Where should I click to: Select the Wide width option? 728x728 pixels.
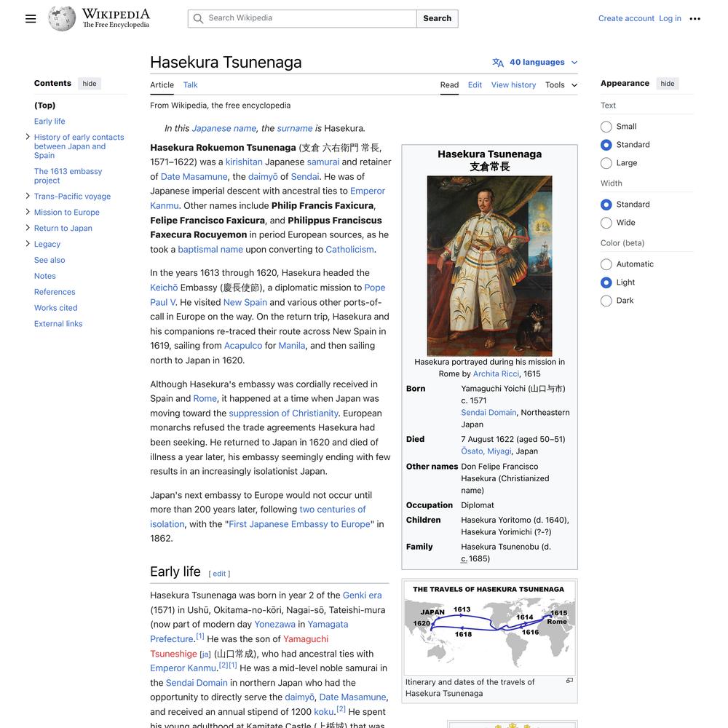click(x=606, y=223)
